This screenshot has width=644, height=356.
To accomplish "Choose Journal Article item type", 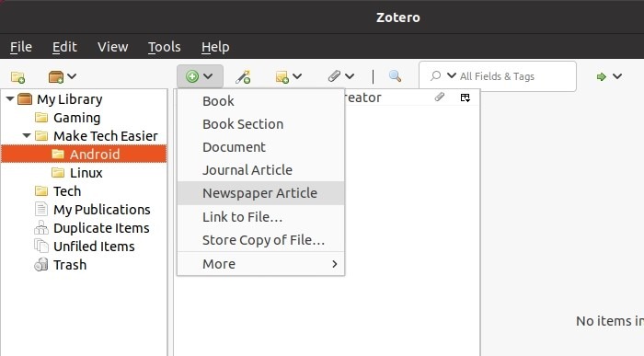I will (260, 170).
